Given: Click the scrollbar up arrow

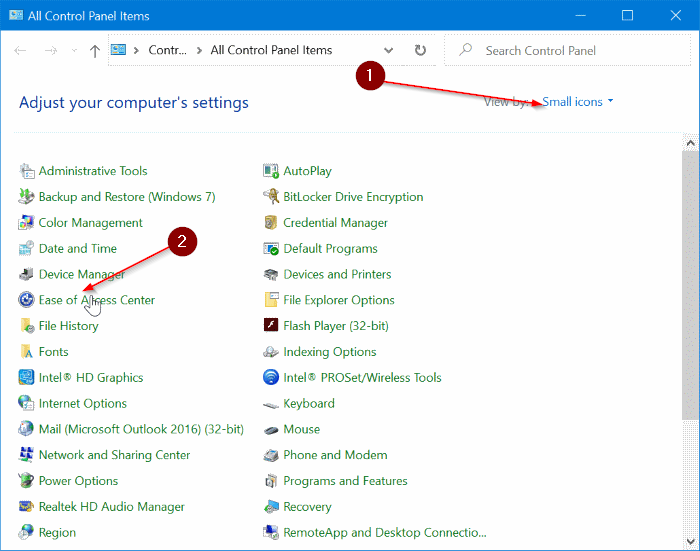Looking at the screenshot, I should [x=691, y=143].
